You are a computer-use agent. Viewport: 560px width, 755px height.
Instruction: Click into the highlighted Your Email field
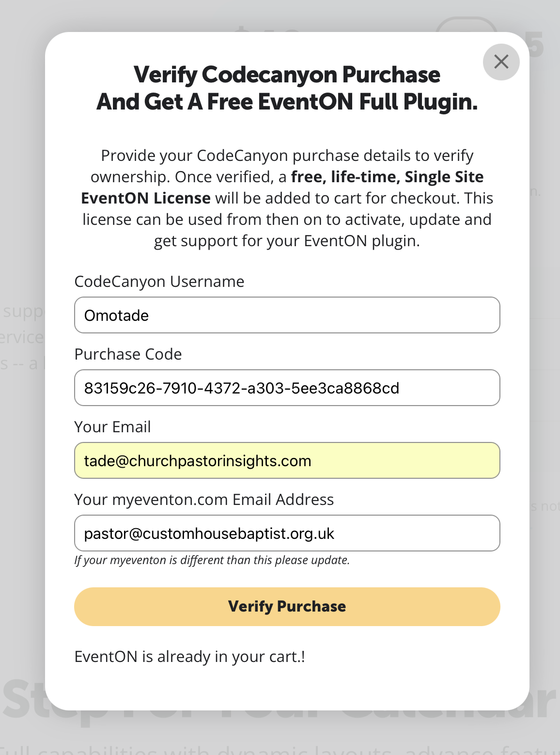tap(287, 460)
